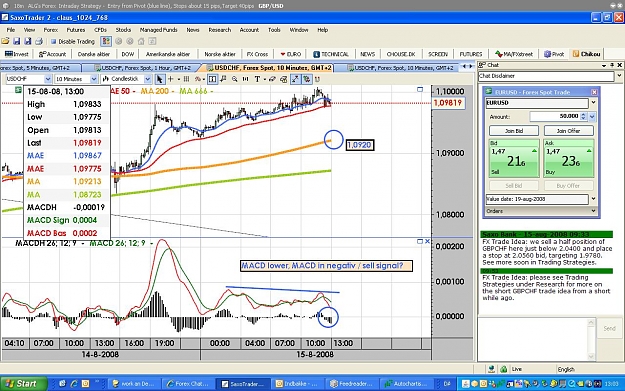The height and width of the screenshot is (391, 625).
Task: Click the chat Send button
Action: [609, 328]
